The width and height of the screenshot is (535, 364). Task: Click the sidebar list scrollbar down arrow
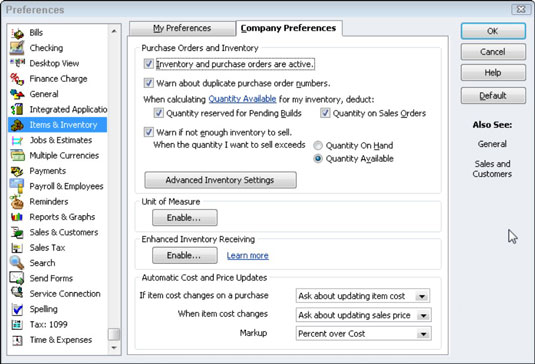pyautogui.click(x=114, y=348)
